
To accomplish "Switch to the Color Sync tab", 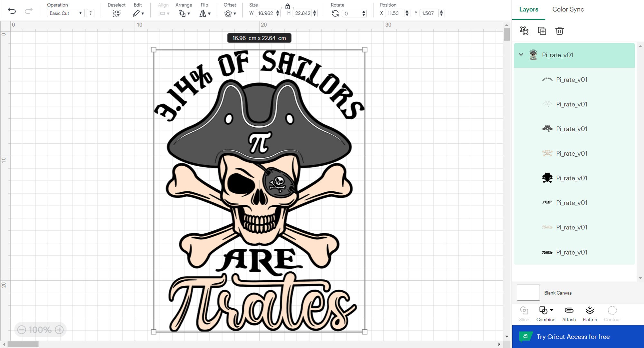I will click(568, 9).
